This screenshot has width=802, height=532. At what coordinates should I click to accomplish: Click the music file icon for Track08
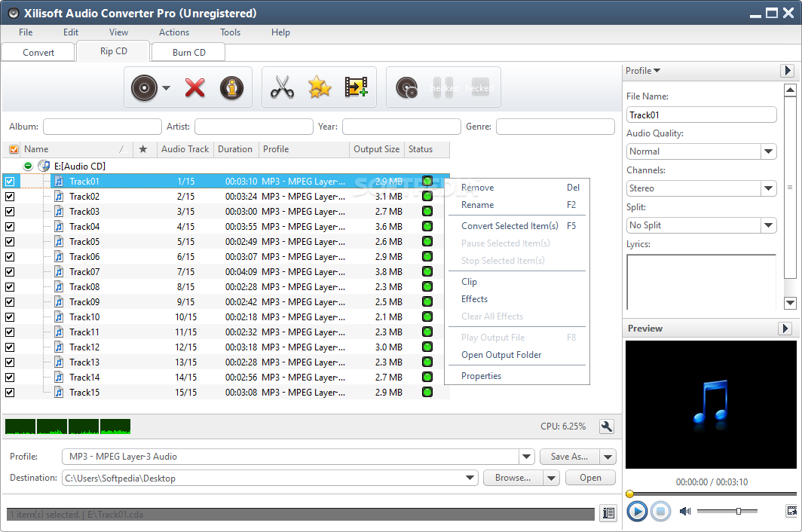coord(59,286)
